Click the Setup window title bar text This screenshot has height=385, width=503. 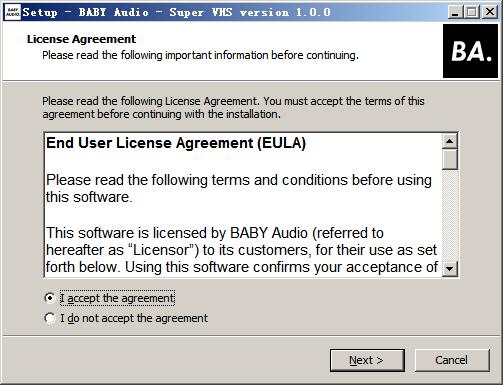[x=177, y=12]
